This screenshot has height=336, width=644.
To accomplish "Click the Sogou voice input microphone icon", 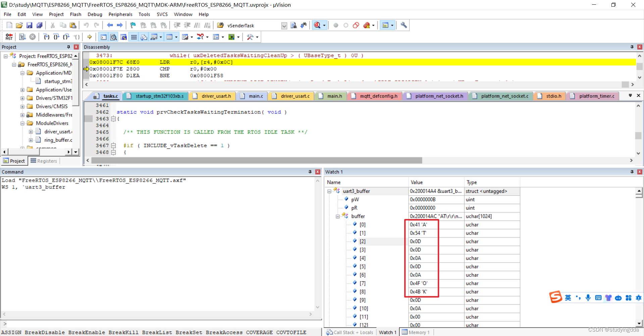I will [588, 298].
